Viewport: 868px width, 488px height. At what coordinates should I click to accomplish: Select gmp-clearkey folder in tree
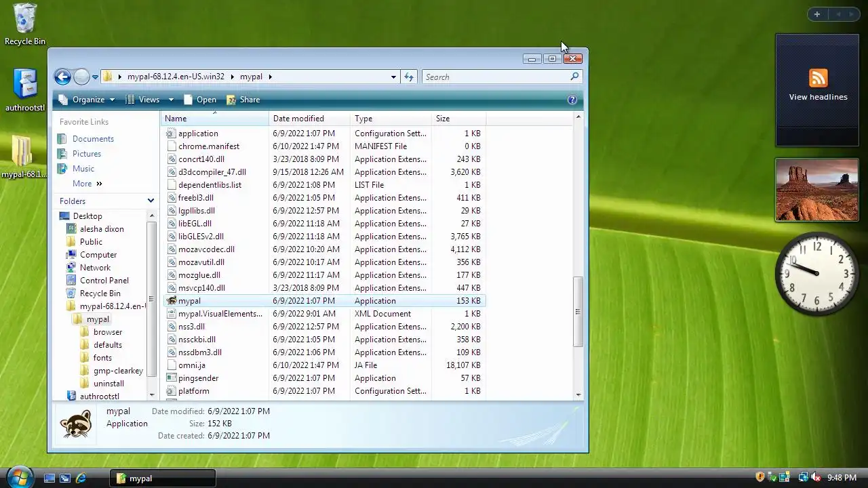click(x=118, y=371)
